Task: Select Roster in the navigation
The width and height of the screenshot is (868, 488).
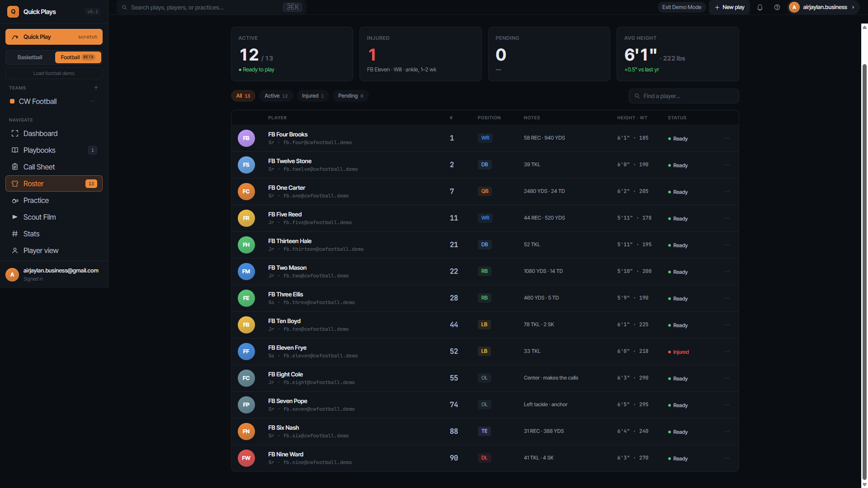Action: [x=54, y=184]
